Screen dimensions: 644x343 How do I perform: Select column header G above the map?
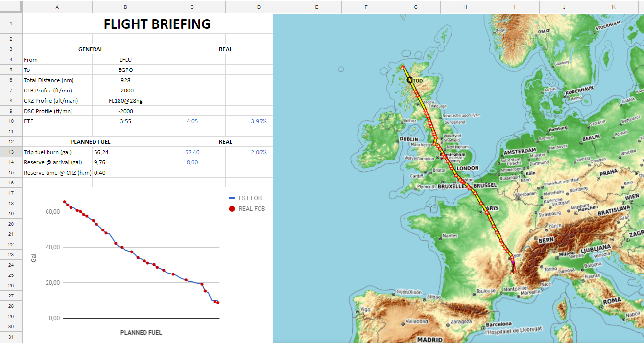416,7
